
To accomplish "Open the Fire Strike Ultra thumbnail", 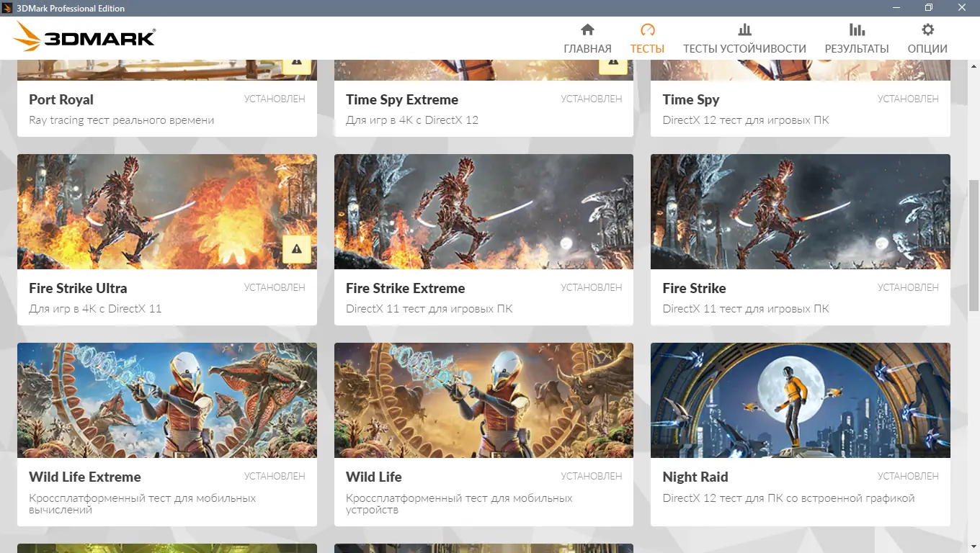I will tap(167, 212).
